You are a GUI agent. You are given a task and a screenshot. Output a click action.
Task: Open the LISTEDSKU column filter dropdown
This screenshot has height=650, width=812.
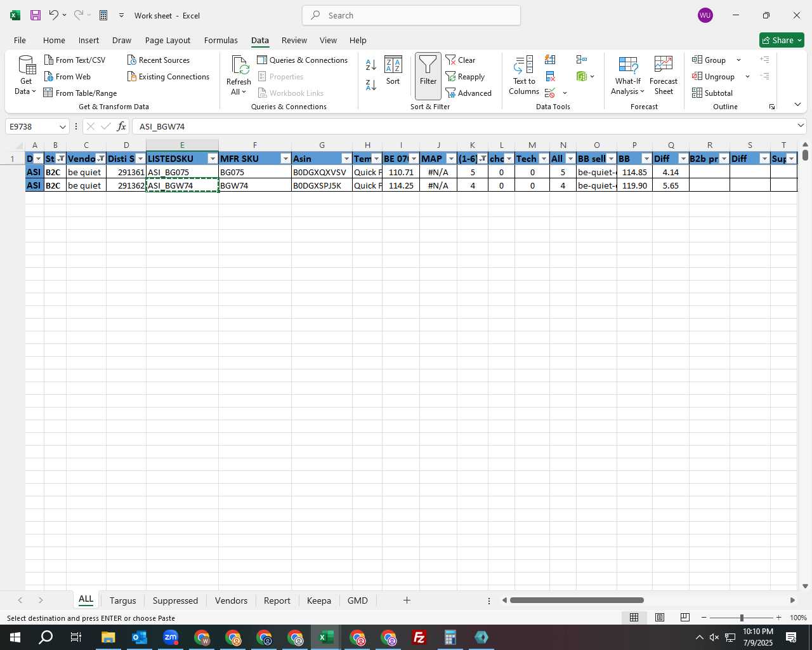coord(213,159)
